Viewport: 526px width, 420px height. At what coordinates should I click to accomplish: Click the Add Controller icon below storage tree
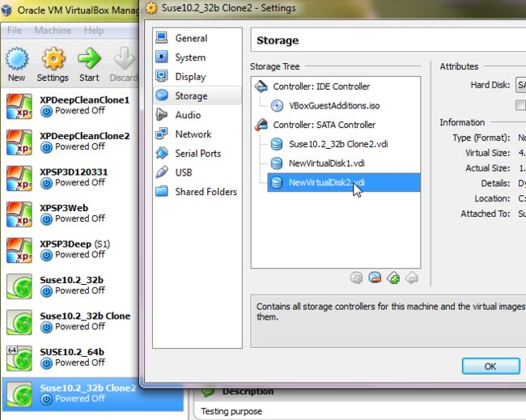coord(393,278)
